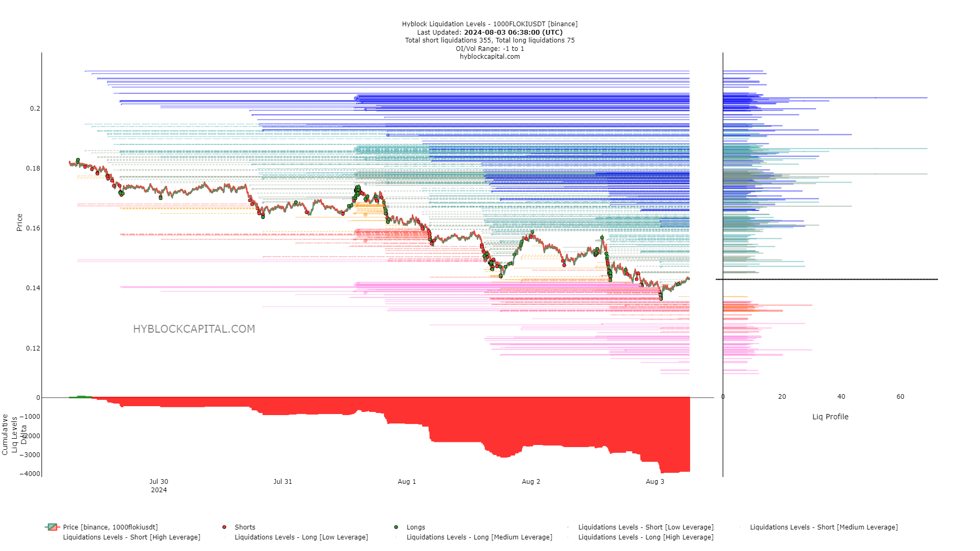Image resolution: width=980 pixels, height=551 pixels.
Task: Toggle Liquidations Levels - Short [High Leverage] legend entry
Action: [x=131, y=537]
